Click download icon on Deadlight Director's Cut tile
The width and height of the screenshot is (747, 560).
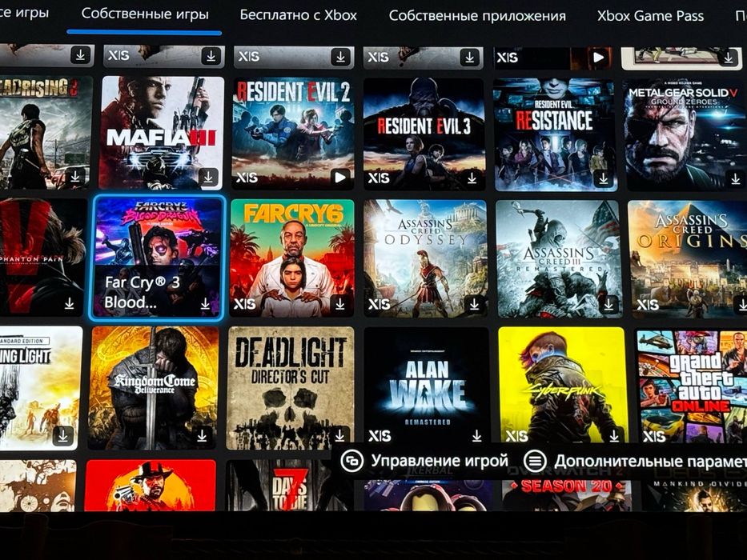pos(339,435)
